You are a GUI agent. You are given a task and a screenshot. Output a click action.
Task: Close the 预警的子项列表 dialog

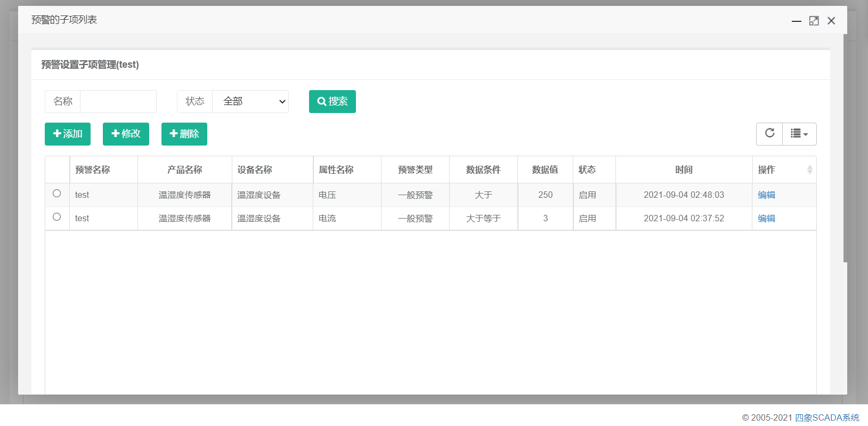[x=831, y=21]
